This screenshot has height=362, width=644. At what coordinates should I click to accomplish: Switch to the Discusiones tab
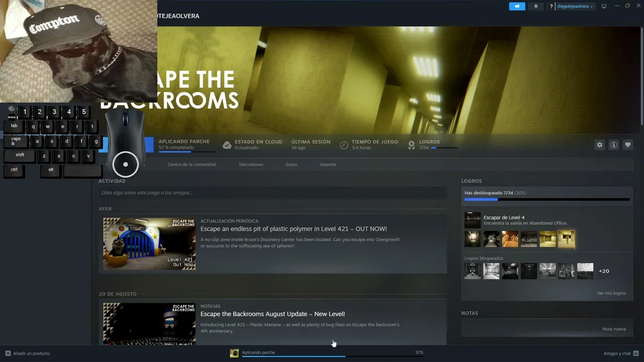251,164
